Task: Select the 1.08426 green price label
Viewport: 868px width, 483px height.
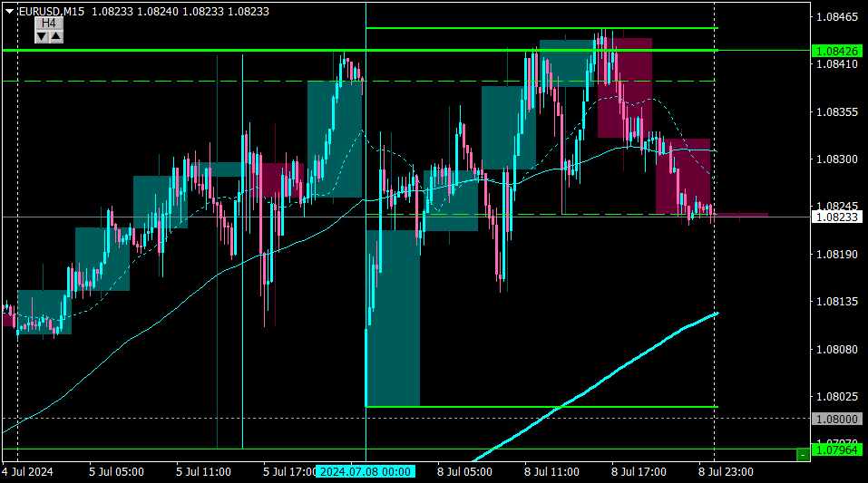Action: (837, 51)
